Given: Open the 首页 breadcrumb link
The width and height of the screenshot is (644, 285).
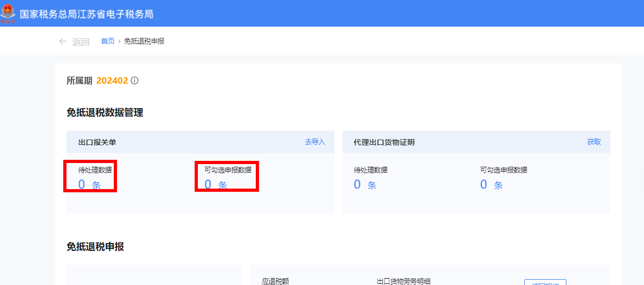Looking at the screenshot, I should 107,41.
